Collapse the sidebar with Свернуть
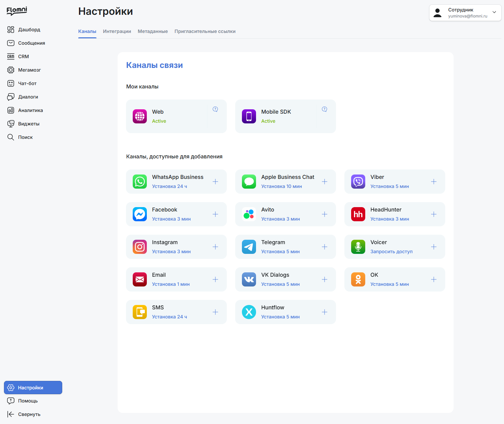 [x=24, y=414]
